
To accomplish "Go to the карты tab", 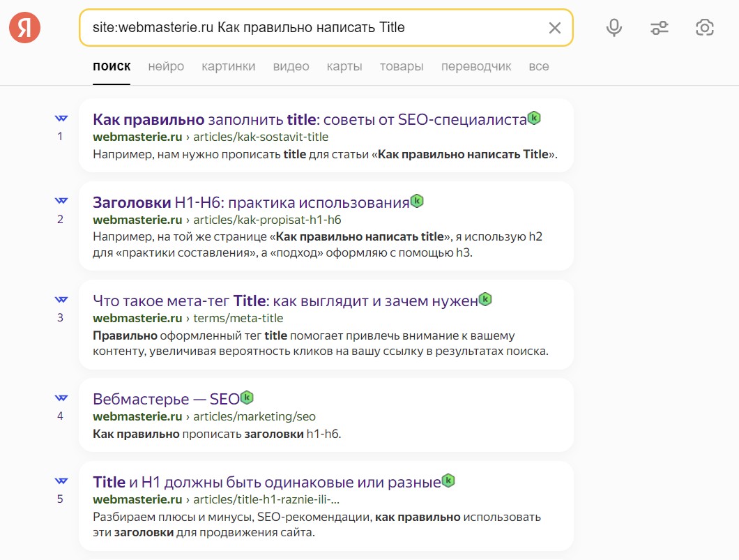I will (x=344, y=67).
